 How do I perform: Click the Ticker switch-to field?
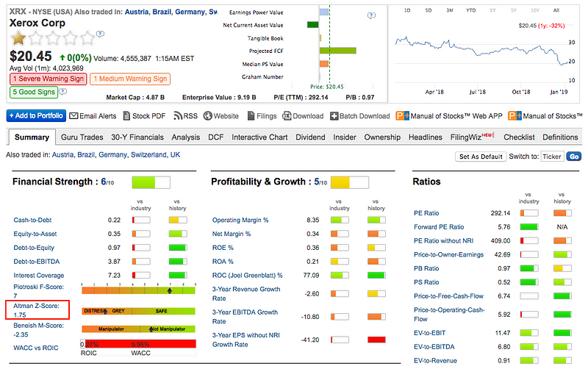click(552, 157)
